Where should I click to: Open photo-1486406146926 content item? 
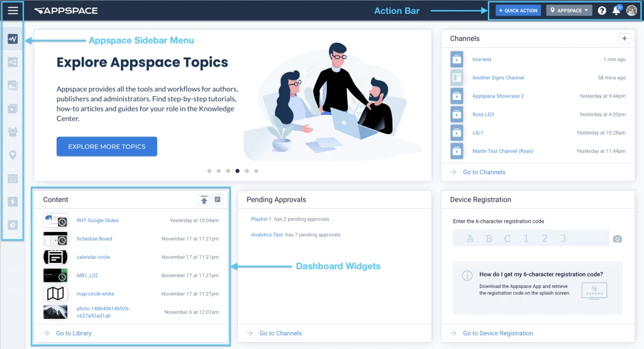pyautogui.click(x=103, y=312)
